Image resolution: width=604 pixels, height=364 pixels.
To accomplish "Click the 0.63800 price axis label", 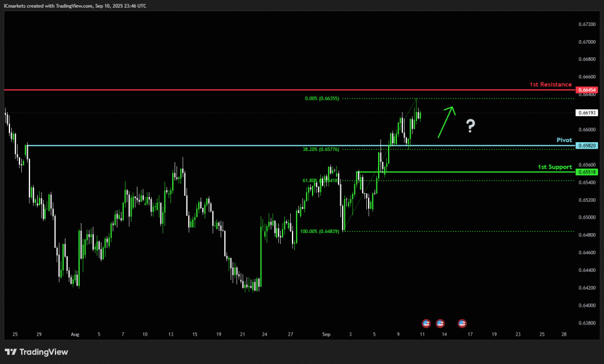I will click(x=587, y=323).
